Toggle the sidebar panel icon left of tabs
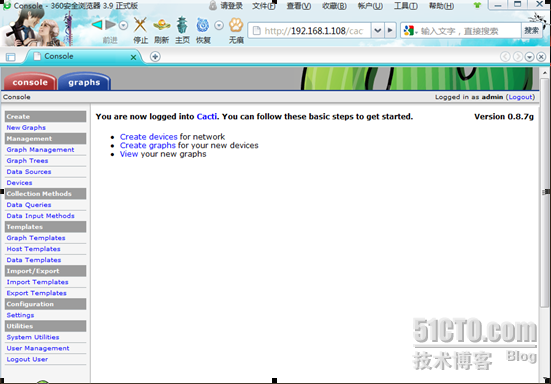This screenshot has height=384, width=551. pyautogui.click(x=11, y=57)
